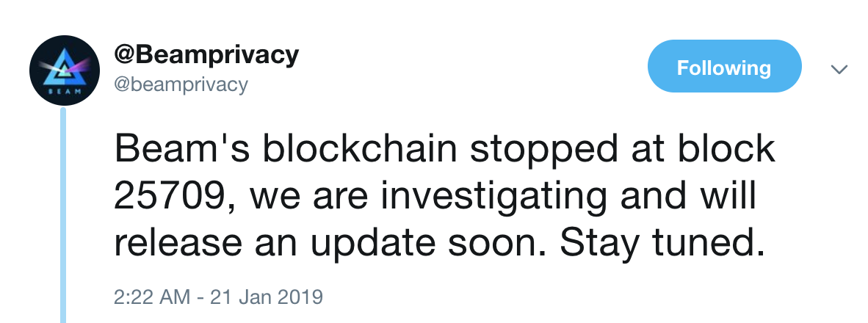868x323 pixels.
Task: Visit the gray @beamprivacy handle link
Action: click(x=181, y=84)
